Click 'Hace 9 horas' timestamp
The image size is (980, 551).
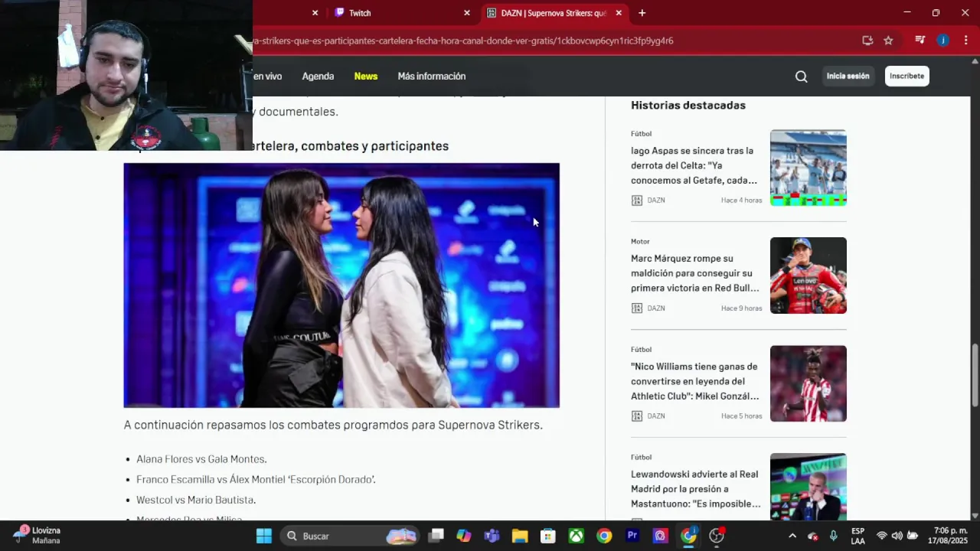point(741,308)
